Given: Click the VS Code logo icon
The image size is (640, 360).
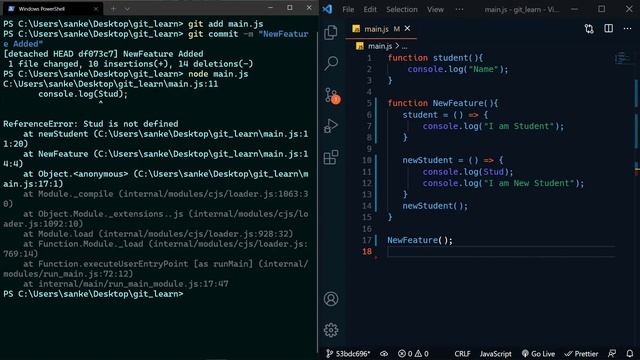Looking at the screenshot, I should pyautogui.click(x=327, y=9).
